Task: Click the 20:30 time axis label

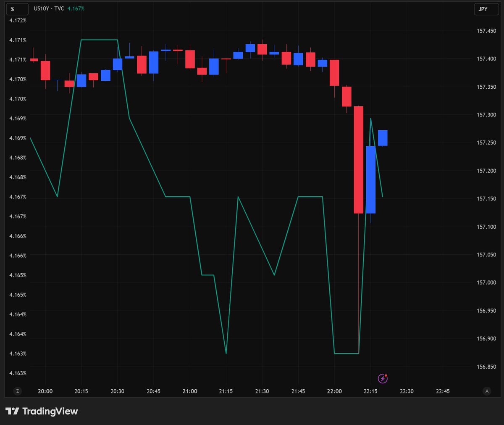Action: tap(118, 391)
